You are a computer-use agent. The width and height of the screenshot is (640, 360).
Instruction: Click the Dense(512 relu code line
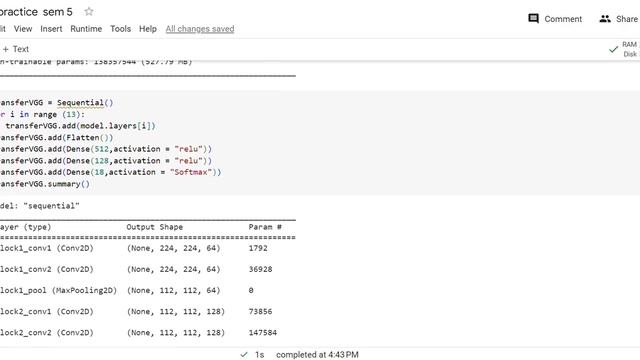coord(106,149)
